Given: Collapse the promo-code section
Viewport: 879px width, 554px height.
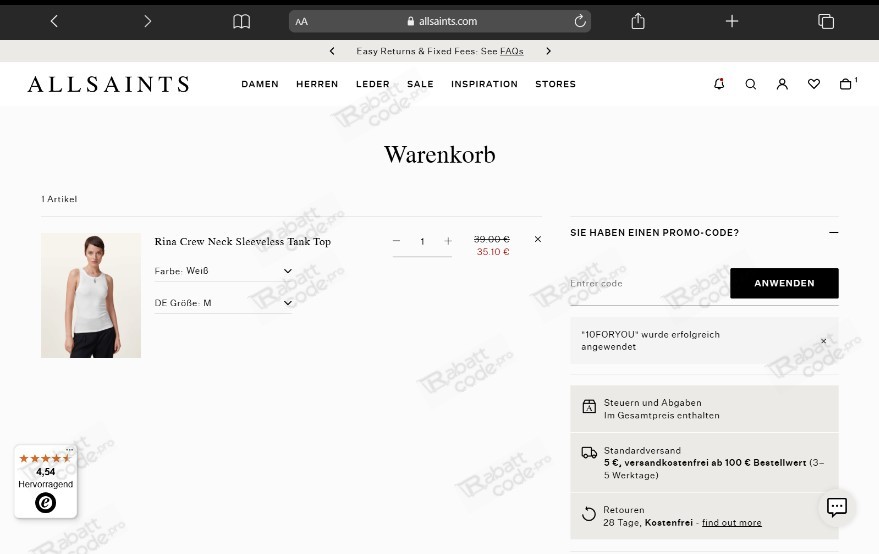Looking at the screenshot, I should [834, 232].
